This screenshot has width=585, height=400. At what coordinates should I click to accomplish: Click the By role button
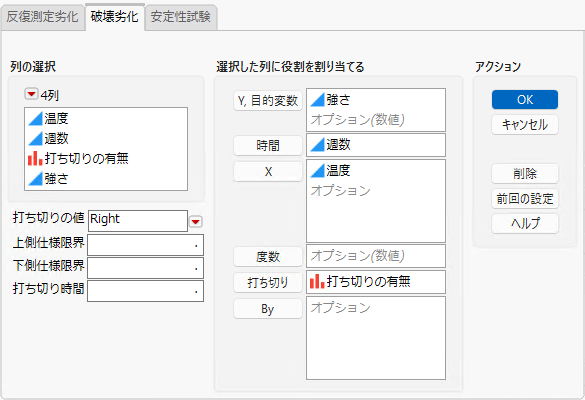[x=268, y=309]
